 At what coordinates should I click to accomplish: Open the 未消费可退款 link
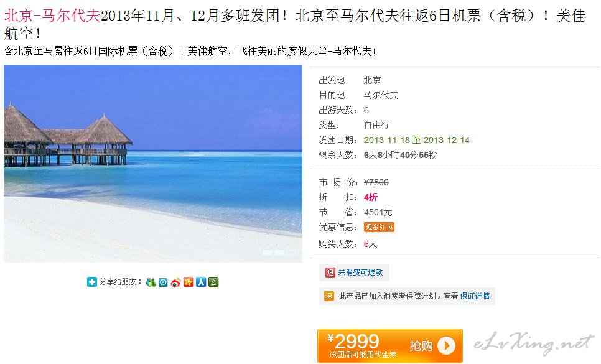tap(360, 273)
